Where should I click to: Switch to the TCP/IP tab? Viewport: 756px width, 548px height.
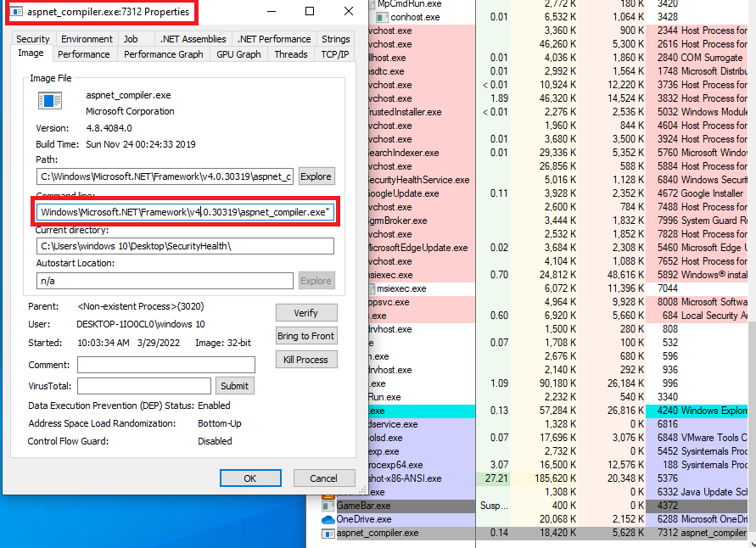(334, 54)
